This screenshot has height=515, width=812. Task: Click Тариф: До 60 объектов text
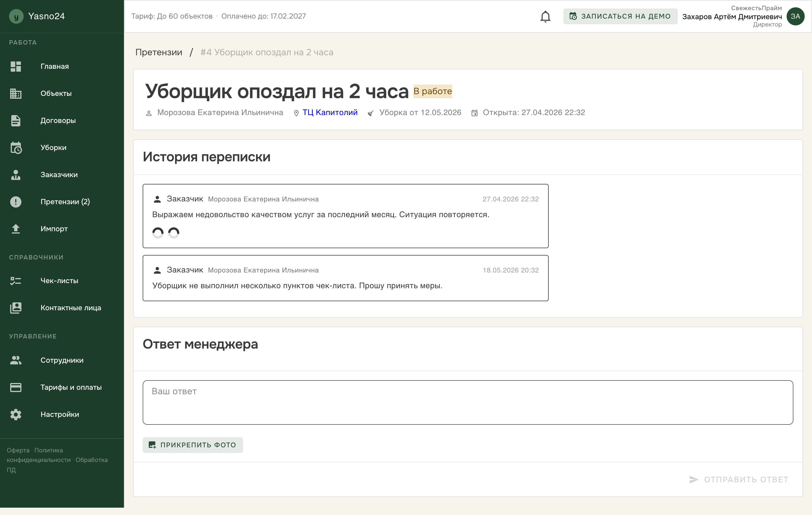[172, 16]
